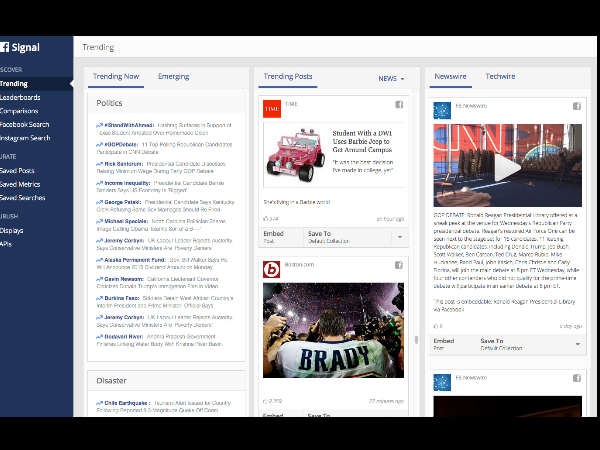The image size is (600, 450).
Task: Open the Barbie Jeep article headline
Action: point(362,141)
